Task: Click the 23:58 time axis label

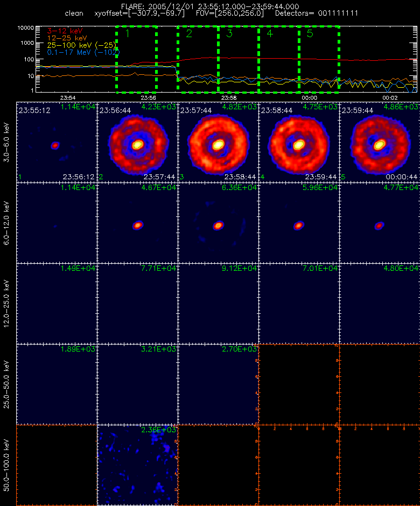Action: point(229,97)
